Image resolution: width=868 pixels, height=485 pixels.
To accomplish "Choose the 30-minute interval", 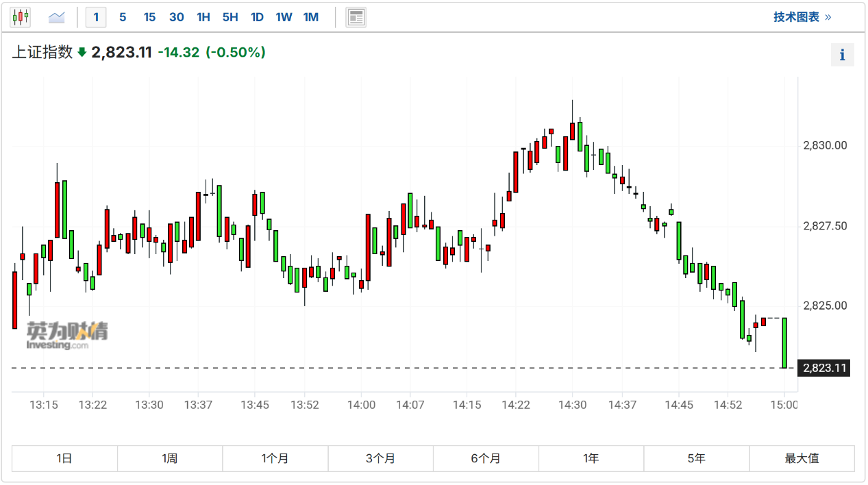I will click(177, 17).
